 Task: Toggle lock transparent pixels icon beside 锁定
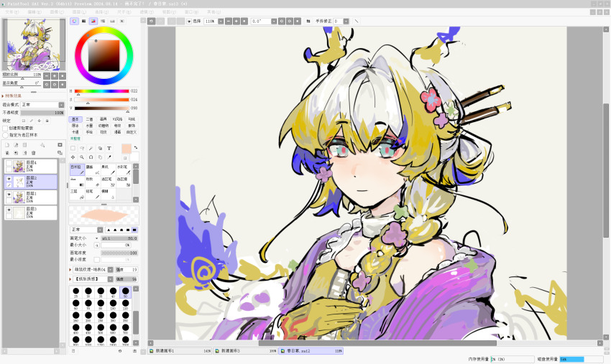click(24, 121)
